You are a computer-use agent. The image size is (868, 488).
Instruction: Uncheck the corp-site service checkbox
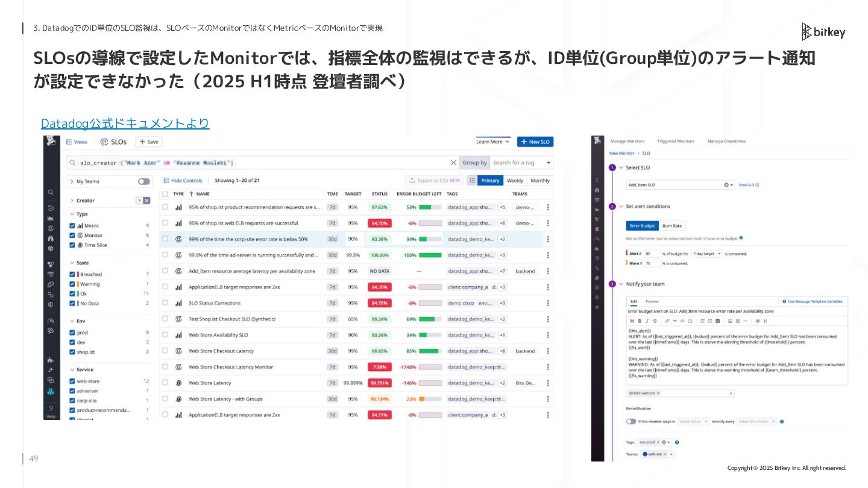pos(72,401)
